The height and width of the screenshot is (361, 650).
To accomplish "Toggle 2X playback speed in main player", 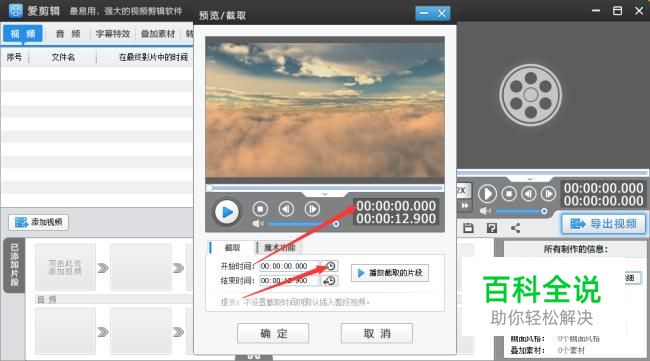I will click(x=463, y=190).
